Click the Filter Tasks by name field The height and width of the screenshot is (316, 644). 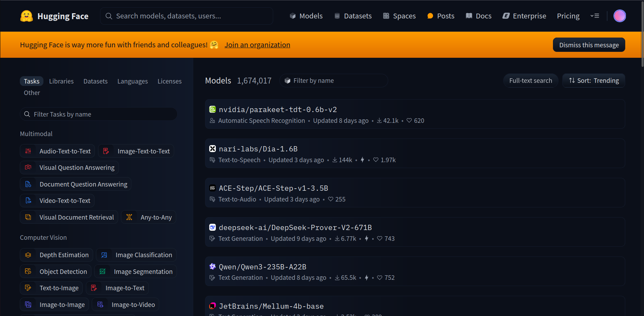click(98, 114)
